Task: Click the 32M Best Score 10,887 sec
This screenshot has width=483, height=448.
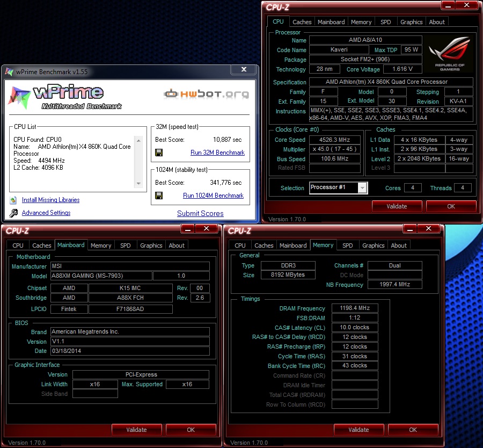Action: point(228,140)
